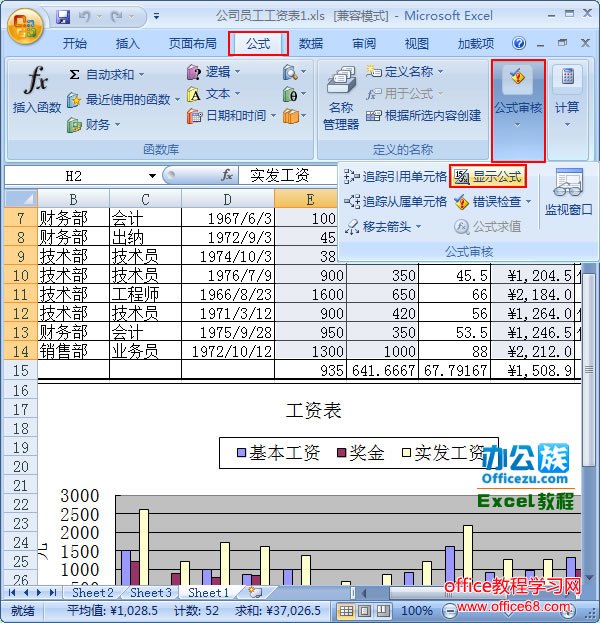600x623 pixels.
Task: Click the fx button in formula bar
Action: 226,175
